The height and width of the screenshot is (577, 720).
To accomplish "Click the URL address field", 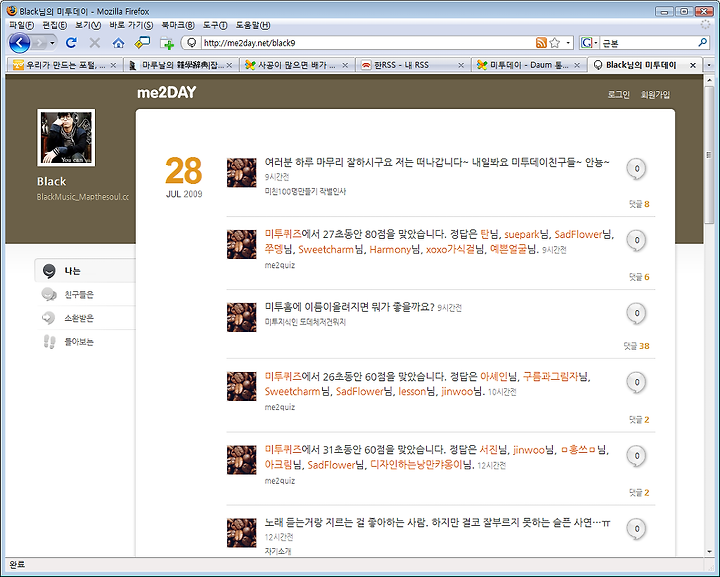I will pos(367,43).
